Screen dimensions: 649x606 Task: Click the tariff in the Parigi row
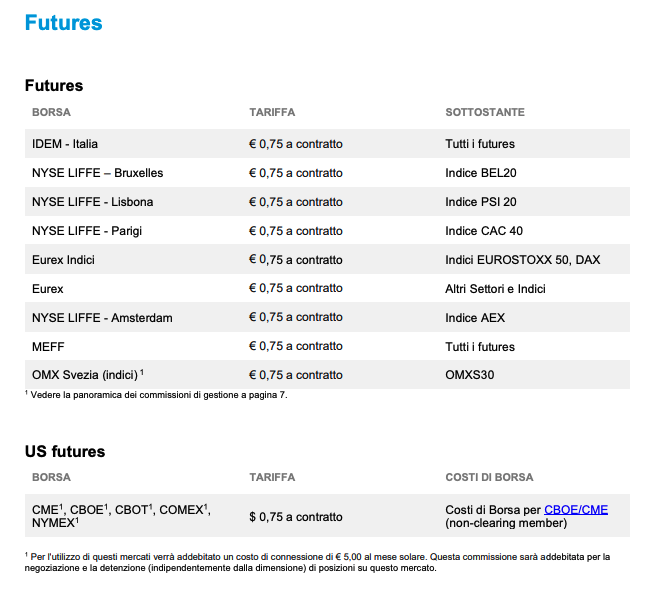(x=296, y=231)
